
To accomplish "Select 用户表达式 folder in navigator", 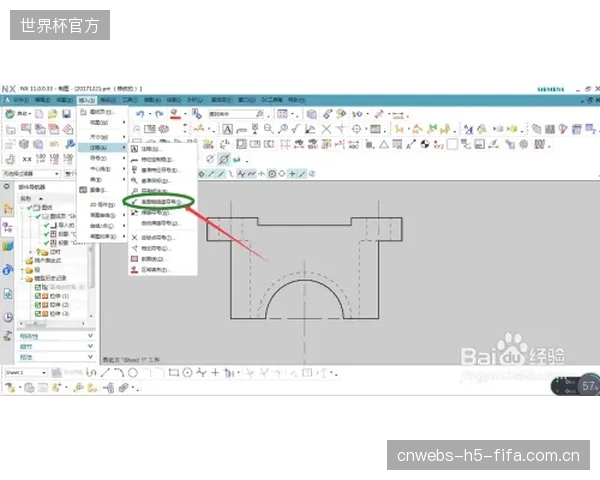I will click(x=47, y=261).
